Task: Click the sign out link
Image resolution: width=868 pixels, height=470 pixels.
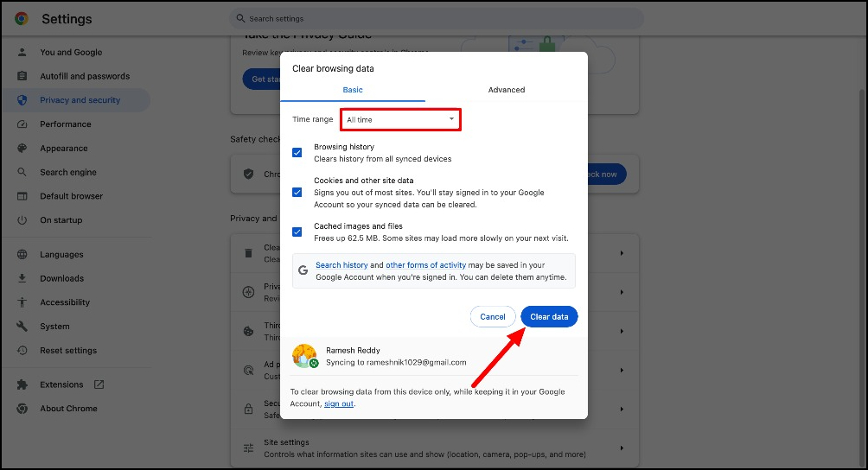Action: pyautogui.click(x=339, y=403)
